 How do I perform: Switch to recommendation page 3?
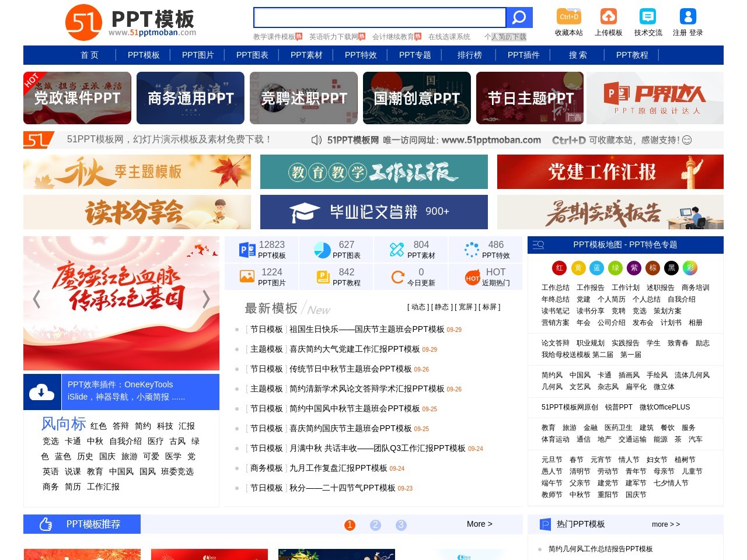pyautogui.click(x=401, y=525)
